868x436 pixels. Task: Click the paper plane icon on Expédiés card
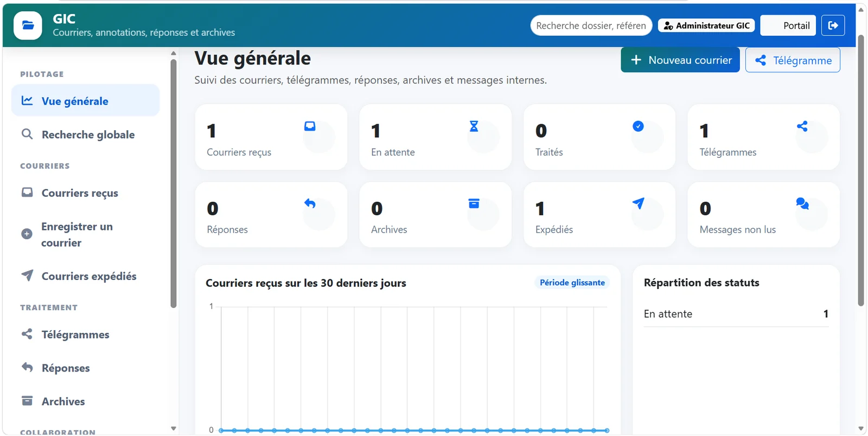coord(639,203)
